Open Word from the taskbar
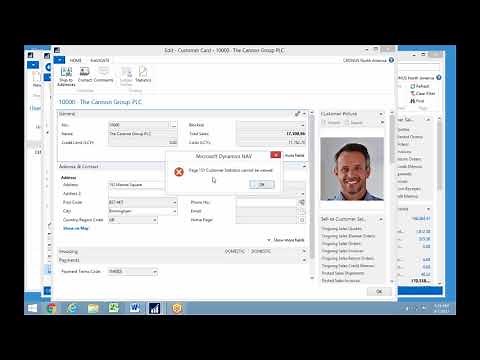 (135, 308)
